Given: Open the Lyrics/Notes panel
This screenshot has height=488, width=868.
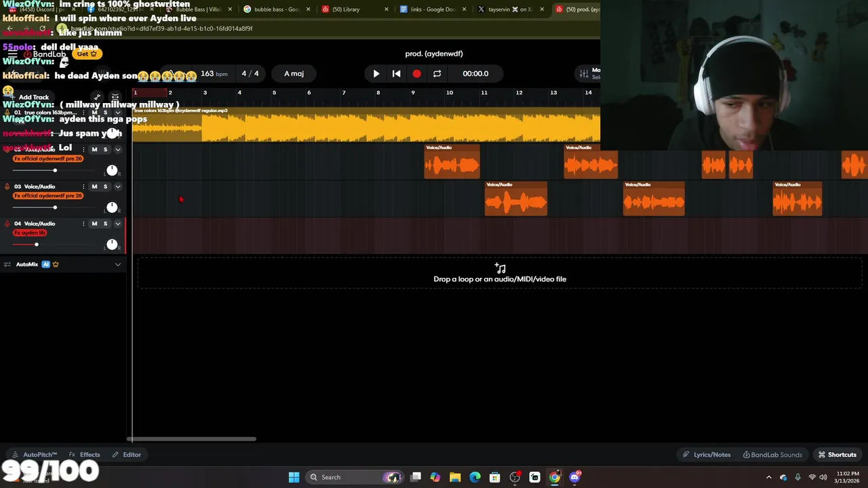Looking at the screenshot, I should point(707,455).
